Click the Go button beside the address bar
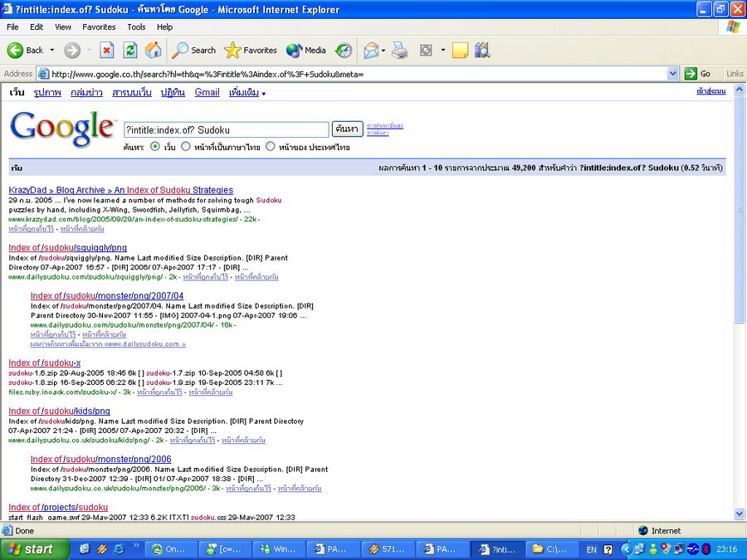This screenshot has width=747, height=560. point(698,74)
